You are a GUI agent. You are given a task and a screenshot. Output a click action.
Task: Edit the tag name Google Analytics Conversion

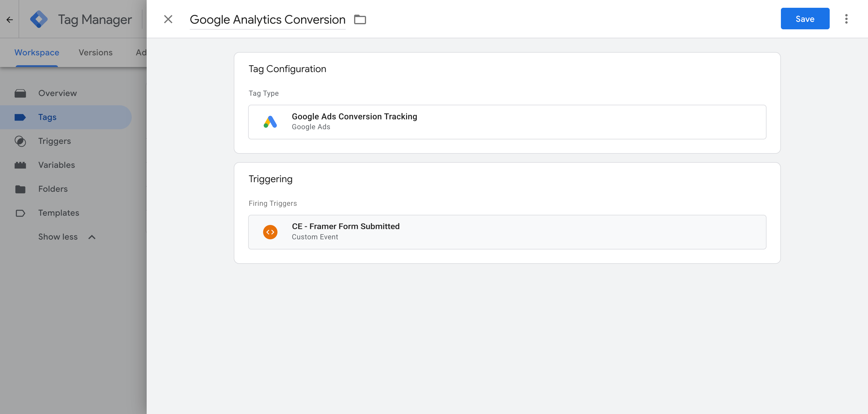pyautogui.click(x=268, y=19)
